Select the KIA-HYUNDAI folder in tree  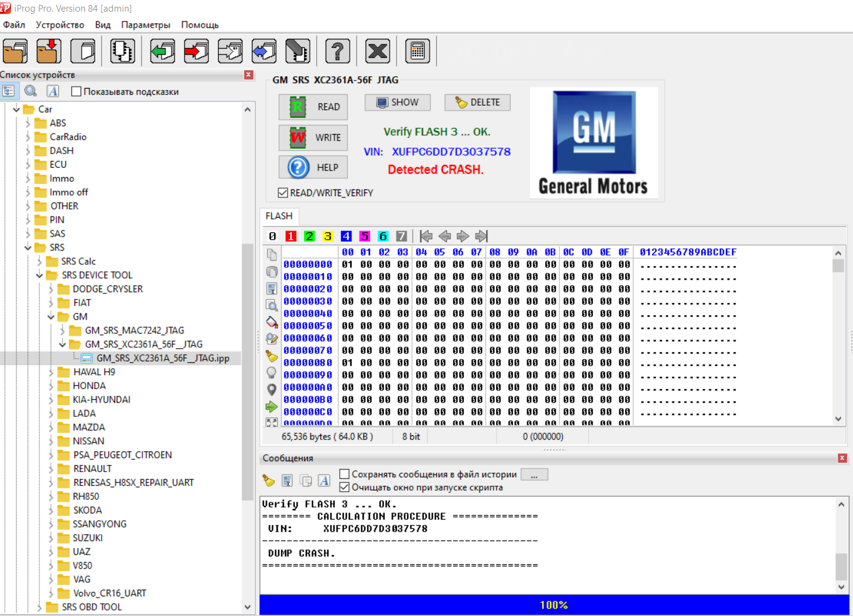pos(101,400)
